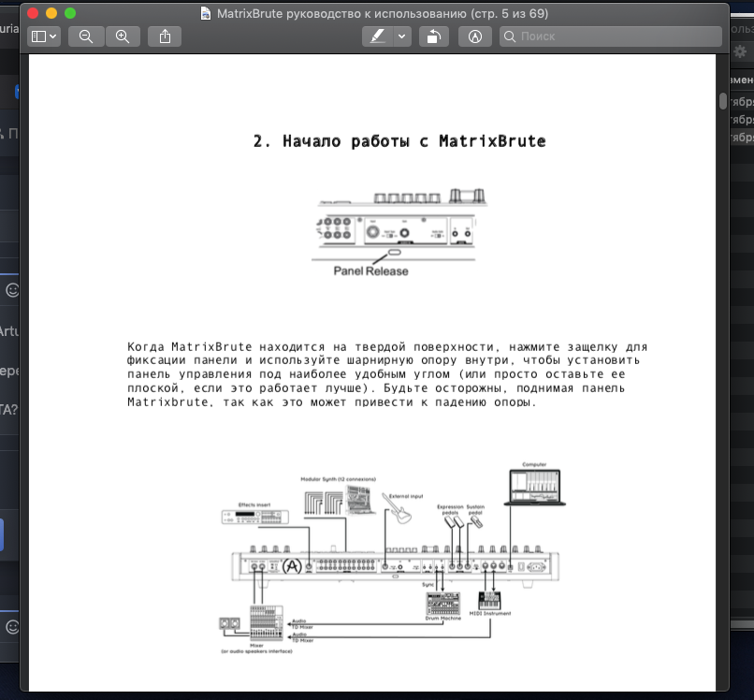Click the Effects insert unit in diagram

point(254,517)
